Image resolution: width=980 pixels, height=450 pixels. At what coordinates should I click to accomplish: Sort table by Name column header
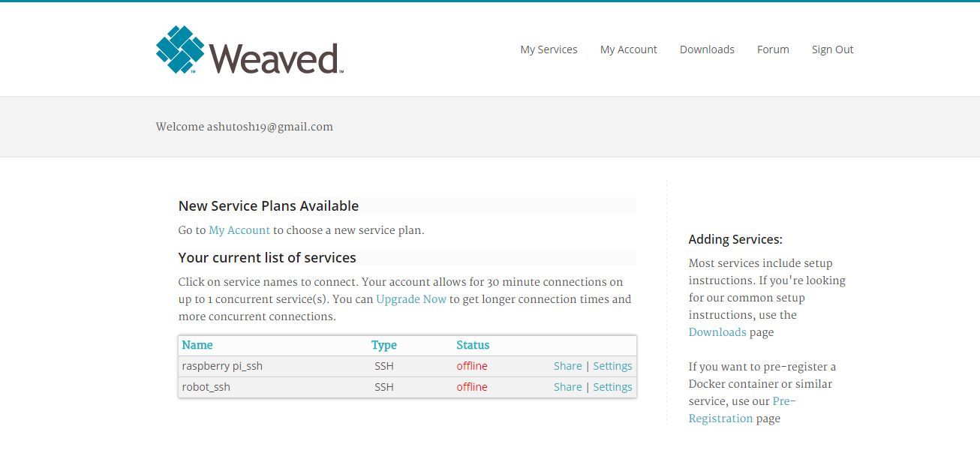[197, 345]
